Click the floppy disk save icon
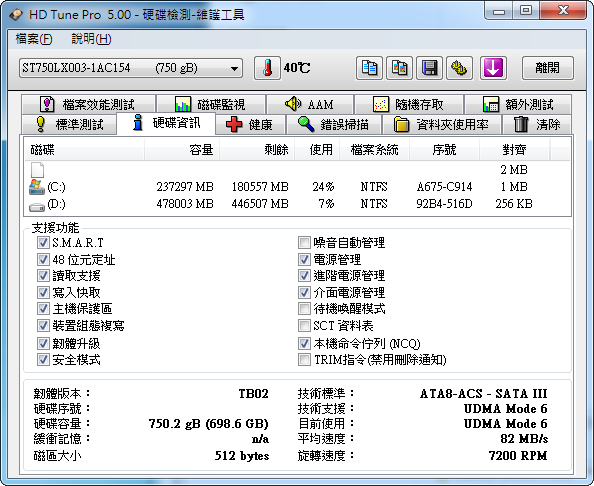594x486 pixels. click(429, 68)
